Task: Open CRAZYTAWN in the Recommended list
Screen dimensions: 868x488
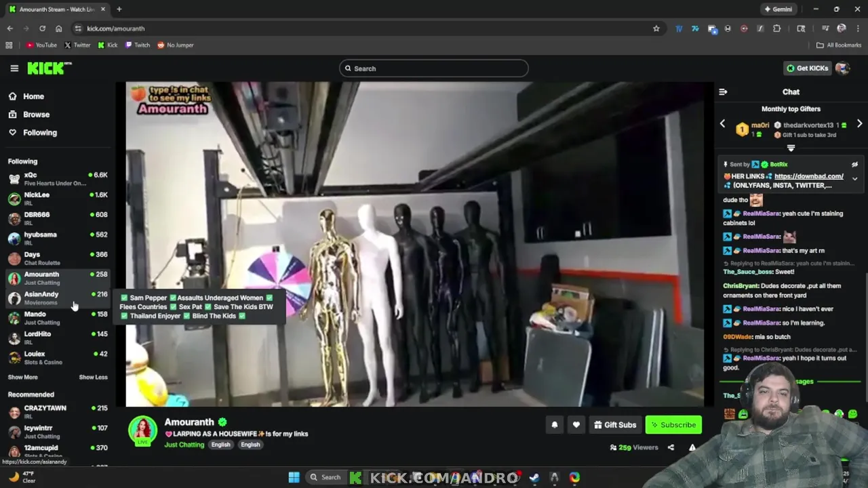Action: pos(58,411)
